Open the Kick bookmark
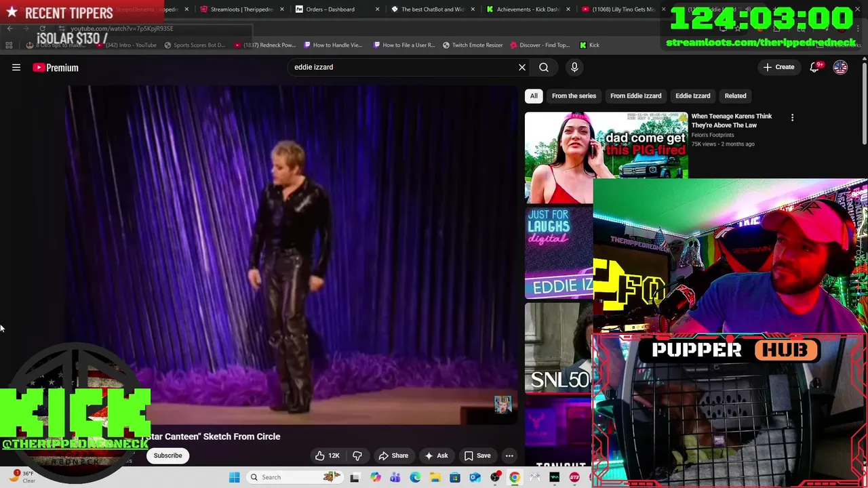The height and width of the screenshot is (488, 868). coord(589,45)
